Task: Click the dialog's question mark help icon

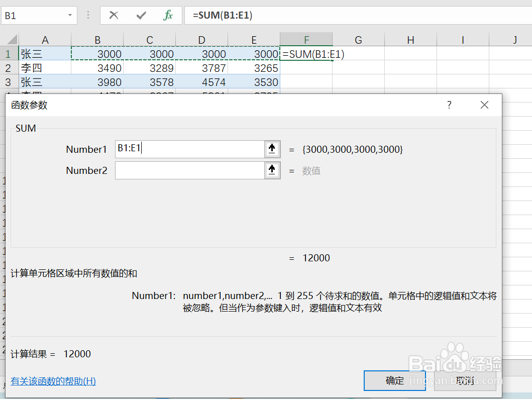Action: 449,105
